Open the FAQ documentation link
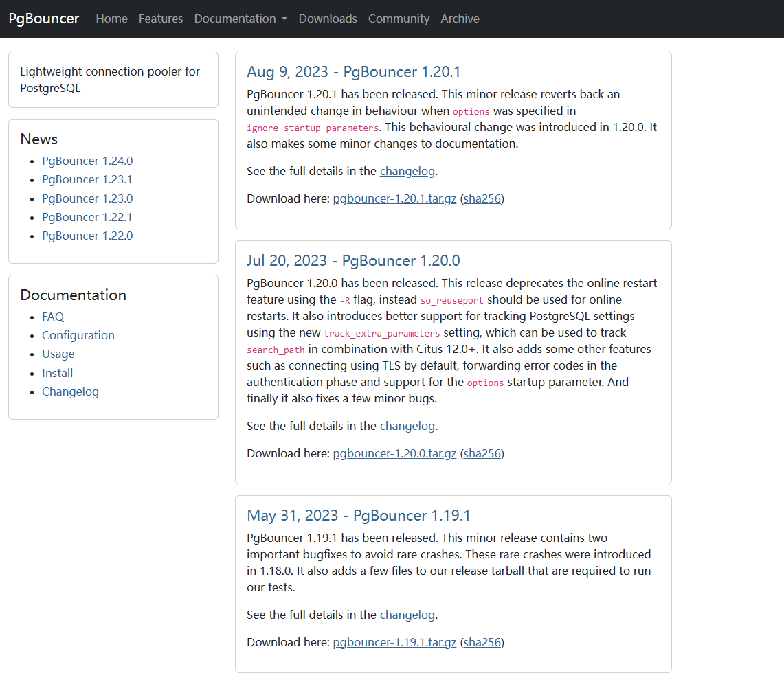This screenshot has width=784, height=682. click(53, 317)
